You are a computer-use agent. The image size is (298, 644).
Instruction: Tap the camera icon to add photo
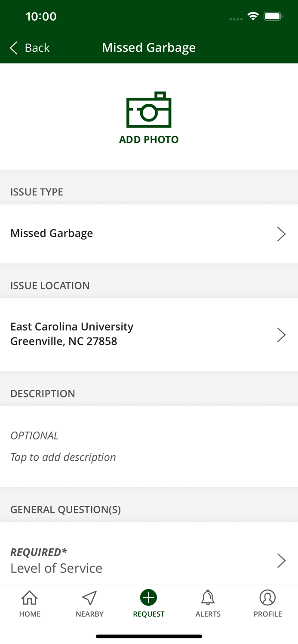click(x=149, y=110)
